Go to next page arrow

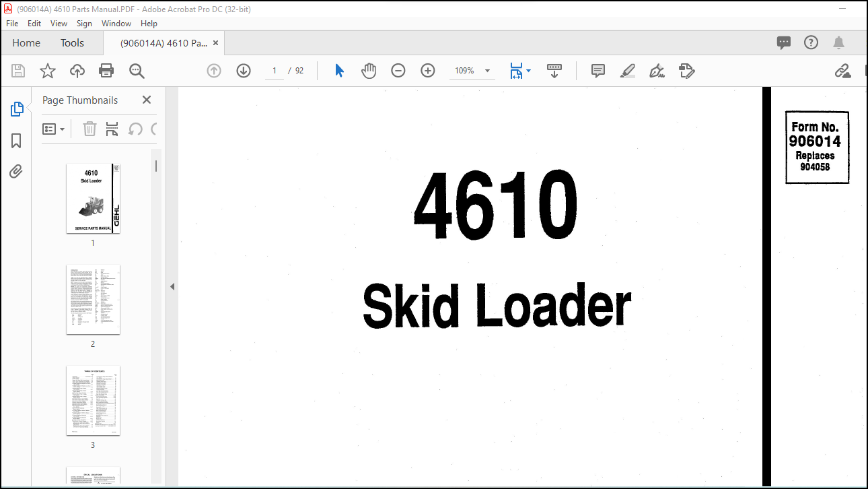244,71
